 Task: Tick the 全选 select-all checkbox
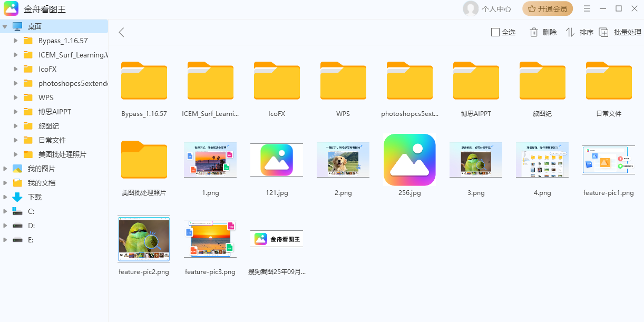(x=495, y=32)
